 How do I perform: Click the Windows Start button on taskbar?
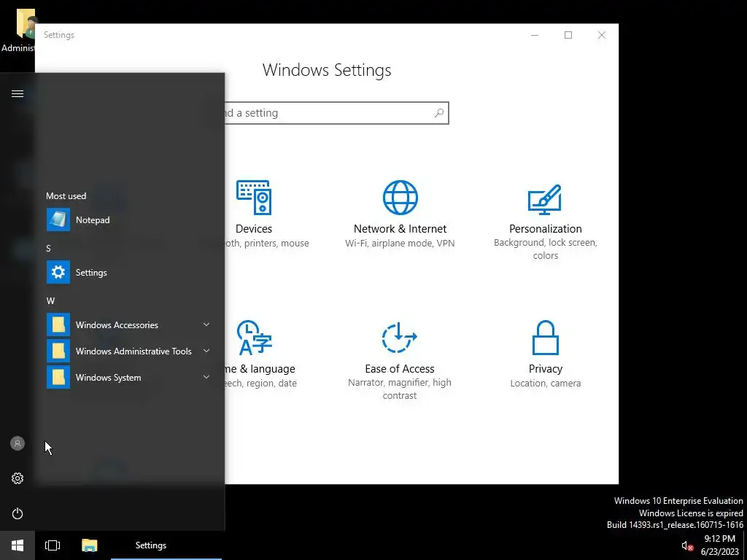(x=18, y=545)
